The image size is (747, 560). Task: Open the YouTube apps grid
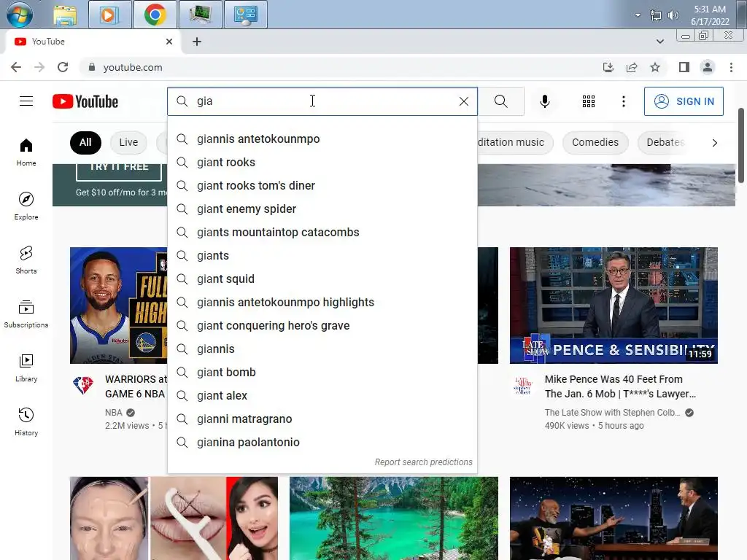coord(589,101)
